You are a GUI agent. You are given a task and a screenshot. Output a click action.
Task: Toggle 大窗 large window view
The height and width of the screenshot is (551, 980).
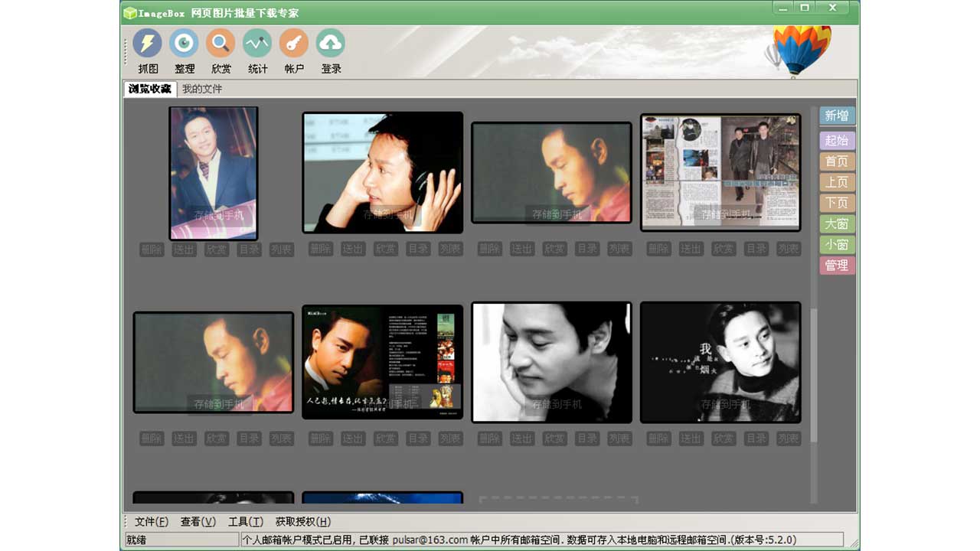pyautogui.click(x=836, y=223)
